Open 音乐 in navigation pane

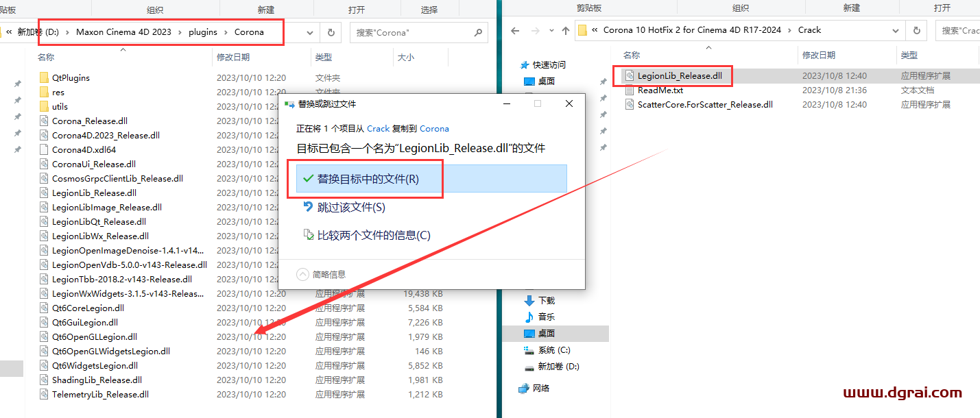[546, 317]
